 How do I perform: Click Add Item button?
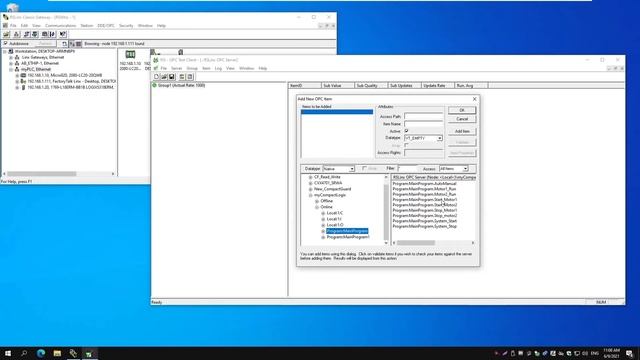462,131
